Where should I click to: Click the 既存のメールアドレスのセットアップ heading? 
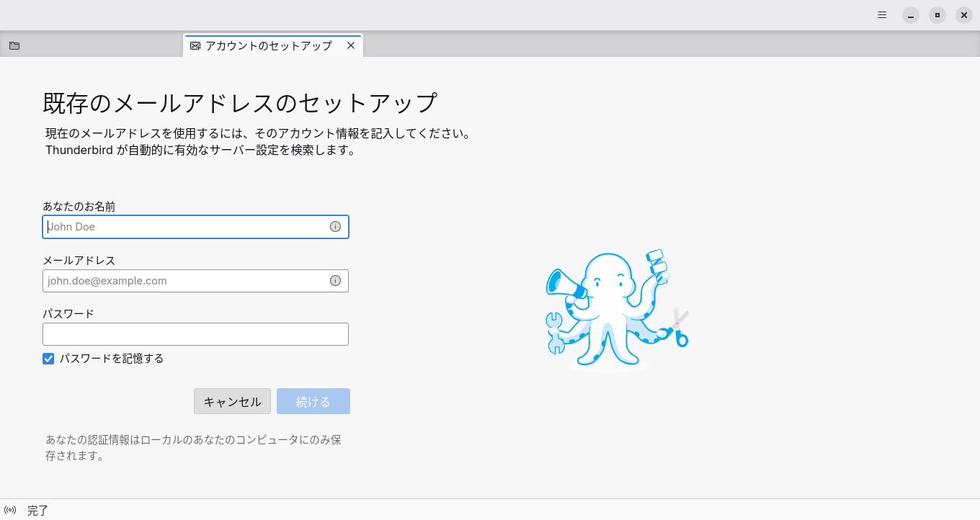coord(240,103)
